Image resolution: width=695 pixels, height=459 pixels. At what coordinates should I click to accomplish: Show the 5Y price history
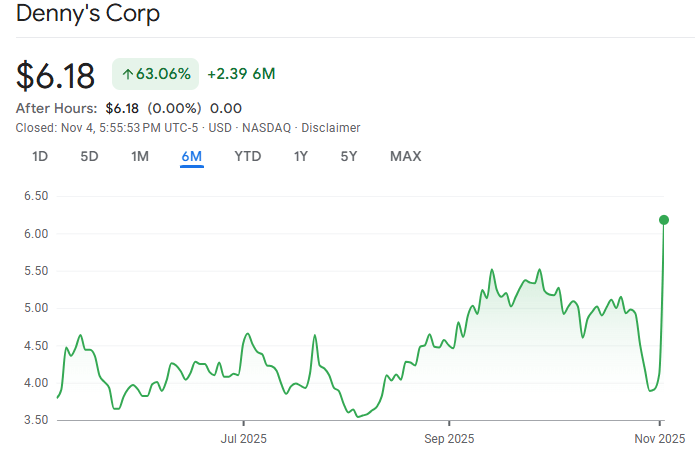point(348,156)
